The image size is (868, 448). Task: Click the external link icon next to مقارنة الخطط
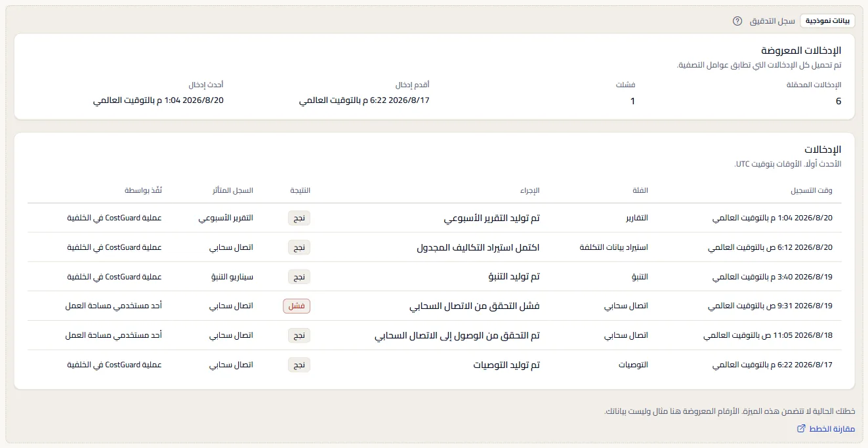pyautogui.click(x=800, y=429)
